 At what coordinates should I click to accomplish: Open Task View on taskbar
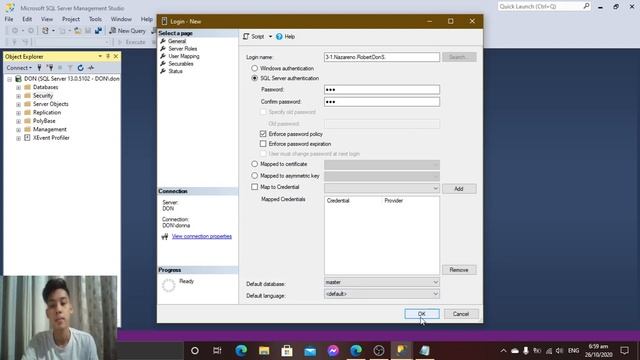click(217, 351)
